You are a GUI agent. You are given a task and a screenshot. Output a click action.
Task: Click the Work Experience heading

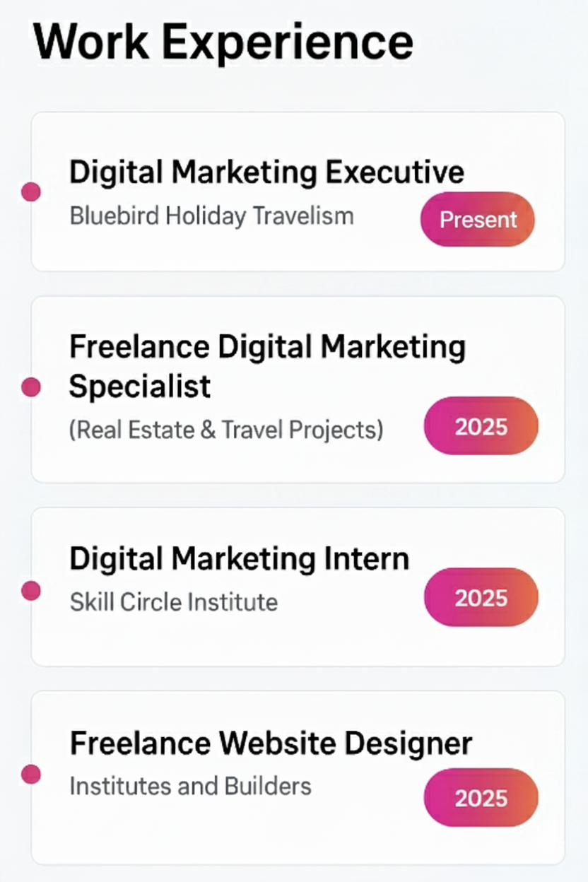[x=223, y=41]
